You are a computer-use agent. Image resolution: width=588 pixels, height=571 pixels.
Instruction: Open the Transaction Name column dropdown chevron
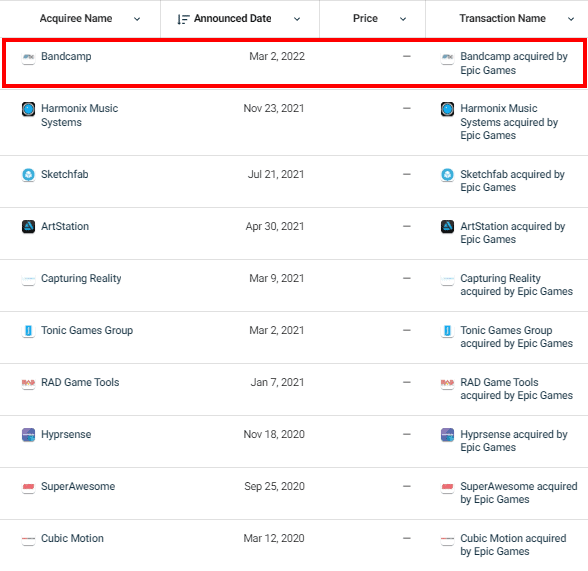click(x=571, y=19)
